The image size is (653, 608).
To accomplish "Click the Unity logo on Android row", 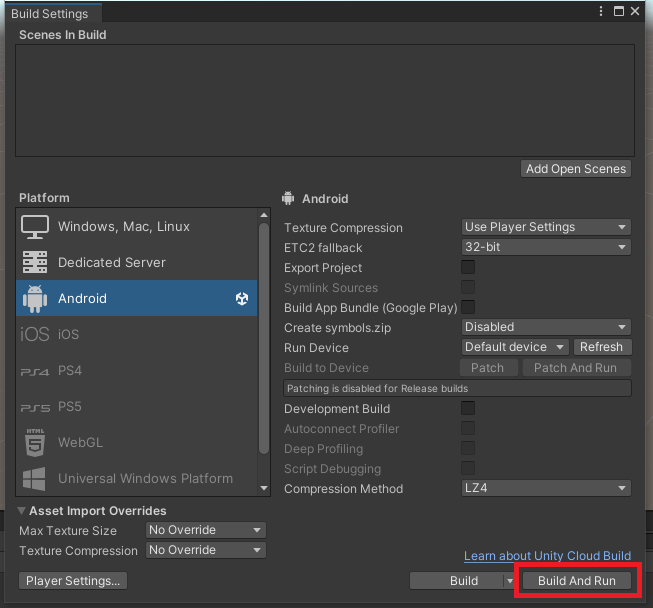I will [242, 299].
